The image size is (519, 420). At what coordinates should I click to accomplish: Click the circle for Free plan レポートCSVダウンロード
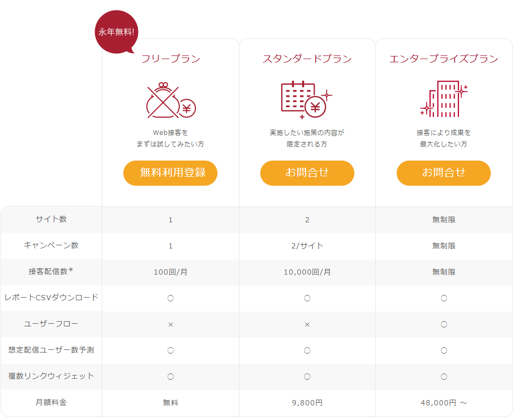coord(170,298)
